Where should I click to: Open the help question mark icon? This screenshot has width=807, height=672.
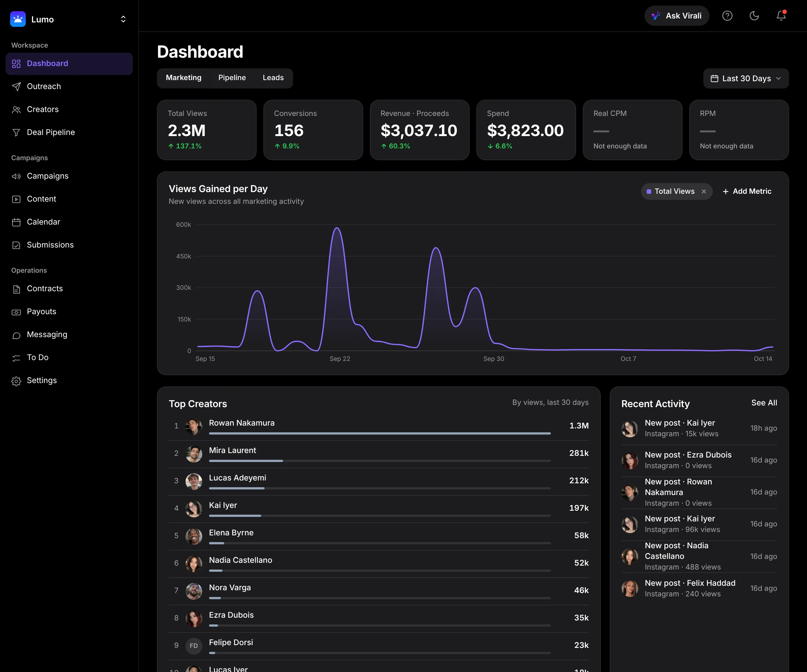tap(727, 16)
